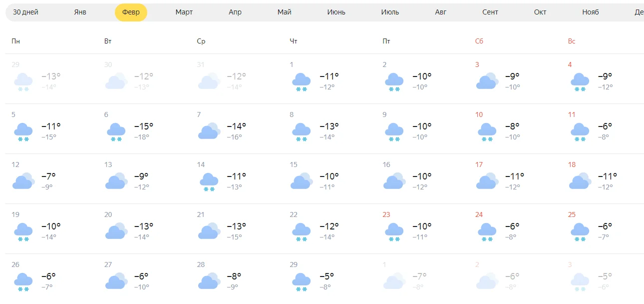Click the snow cloud icon for February 1
This screenshot has width=644, height=304.
click(301, 81)
